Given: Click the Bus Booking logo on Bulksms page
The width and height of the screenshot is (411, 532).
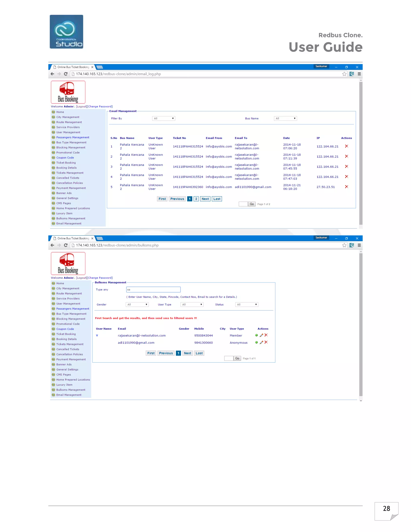Looking at the screenshot, I should pos(68,263).
